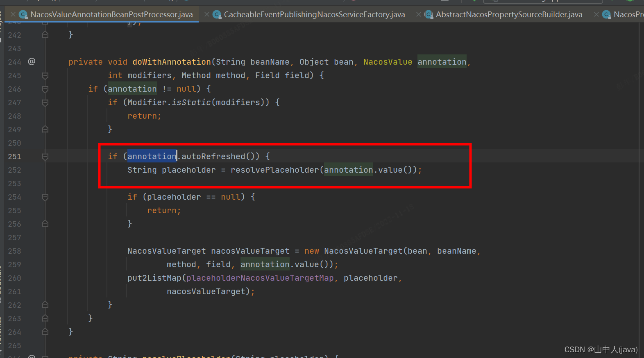Click the nacosValueTarget variable on line 258

coord(250,251)
